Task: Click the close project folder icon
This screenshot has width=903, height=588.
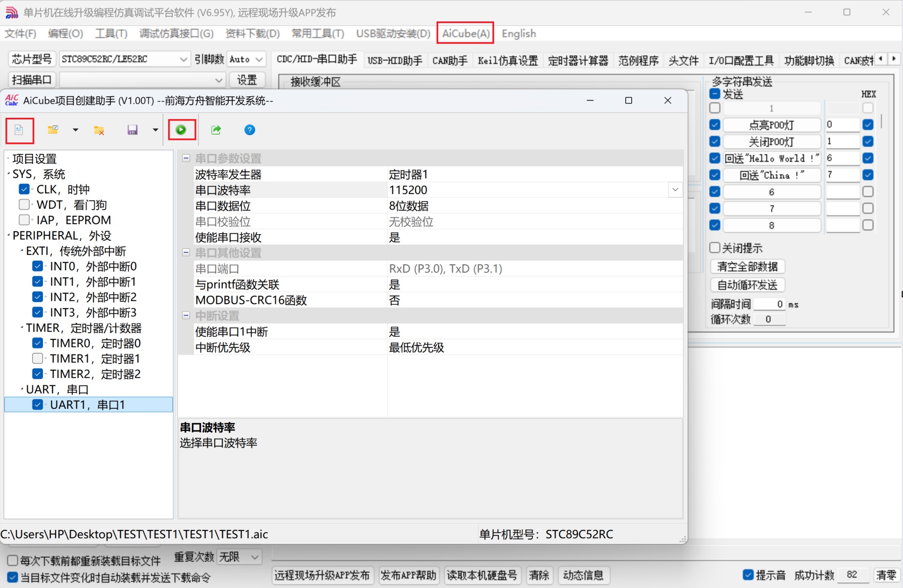Action: [99, 130]
